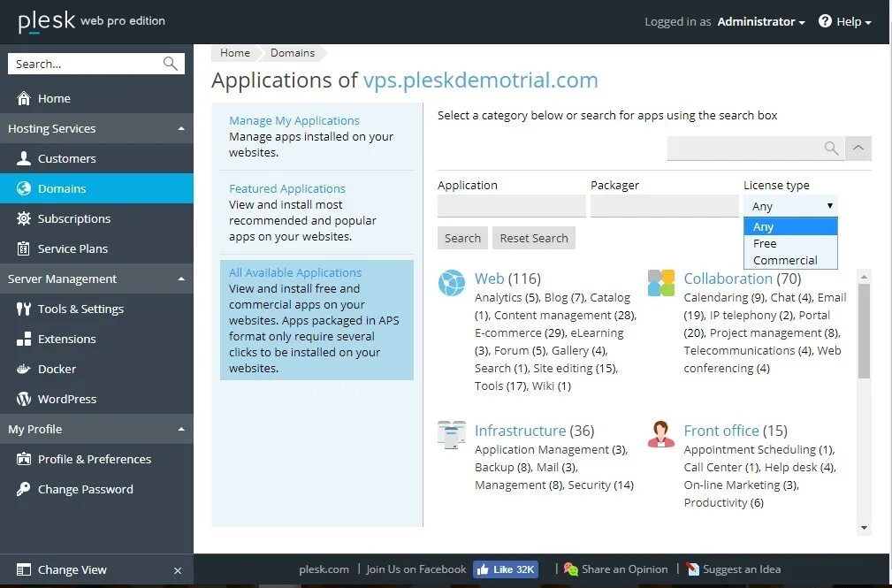Open the Infrastructure category link
This screenshot has width=892, height=588.
(520, 431)
